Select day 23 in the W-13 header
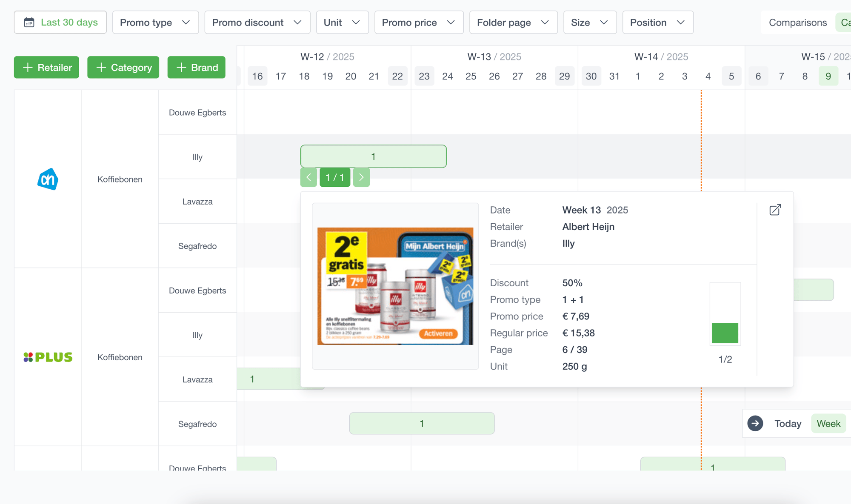Image resolution: width=851 pixels, height=504 pixels. click(x=424, y=76)
